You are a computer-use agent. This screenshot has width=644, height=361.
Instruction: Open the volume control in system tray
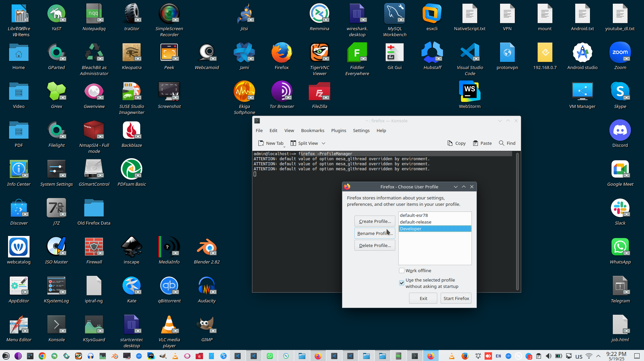548,356
